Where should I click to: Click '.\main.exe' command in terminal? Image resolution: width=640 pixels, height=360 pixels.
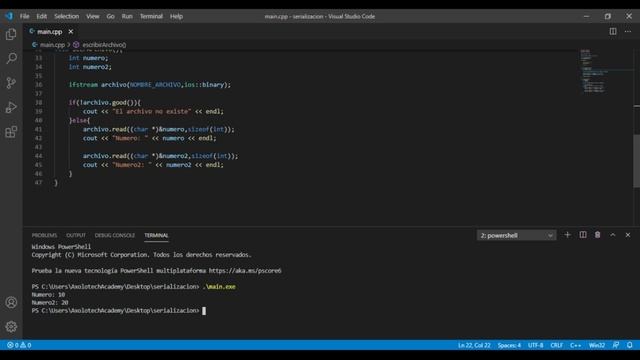[x=219, y=287]
